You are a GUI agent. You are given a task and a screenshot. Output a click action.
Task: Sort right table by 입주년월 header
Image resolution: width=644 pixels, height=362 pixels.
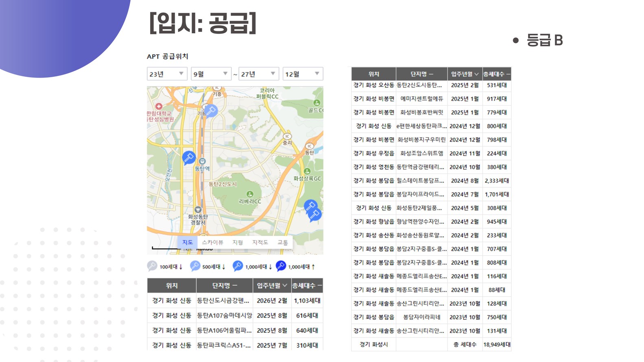coord(465,74)
